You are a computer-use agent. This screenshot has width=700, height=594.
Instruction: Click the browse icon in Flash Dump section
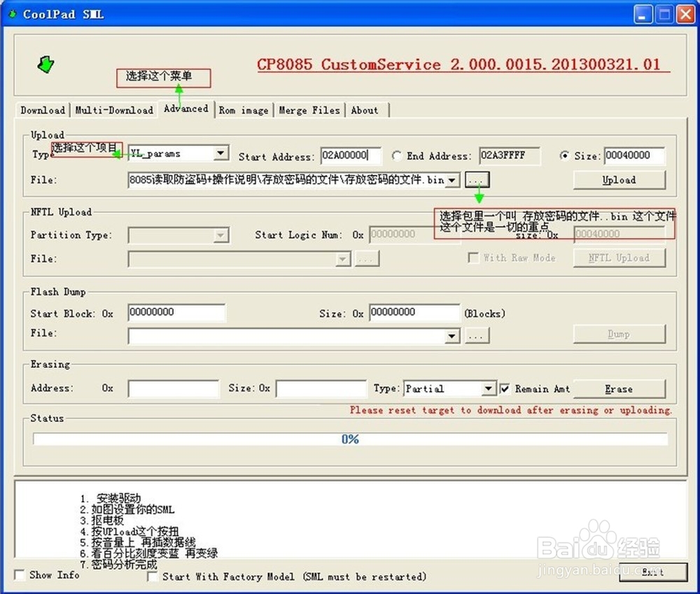point(477,335)
